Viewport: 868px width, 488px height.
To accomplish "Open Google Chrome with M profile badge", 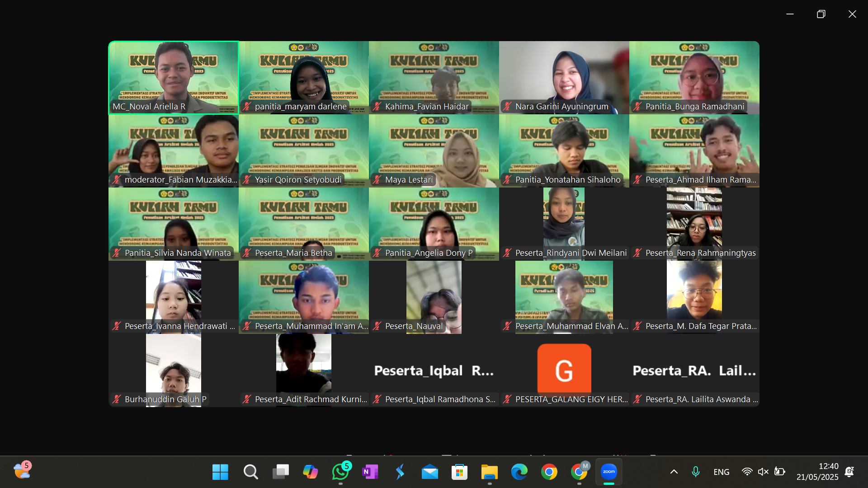I will (579, 472).
